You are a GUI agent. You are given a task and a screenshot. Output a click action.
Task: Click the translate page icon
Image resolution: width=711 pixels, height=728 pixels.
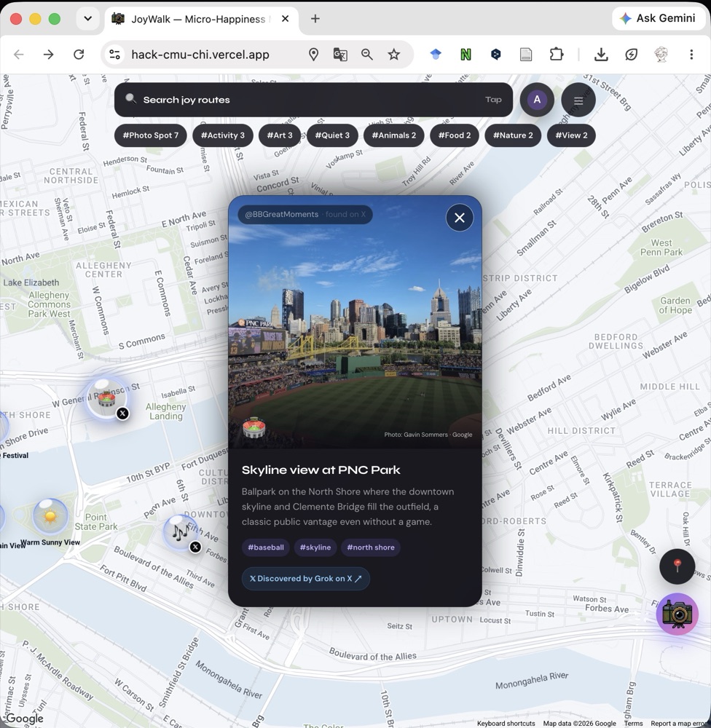point(340,55)
